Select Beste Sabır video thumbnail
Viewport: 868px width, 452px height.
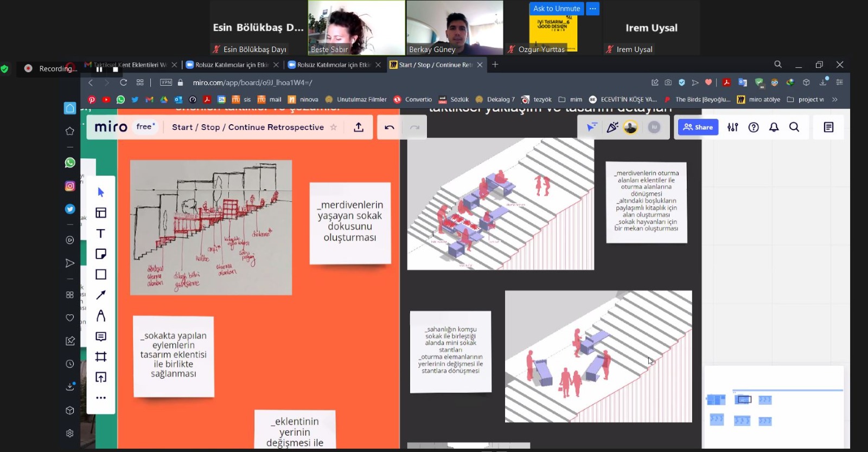pos(356,27)
